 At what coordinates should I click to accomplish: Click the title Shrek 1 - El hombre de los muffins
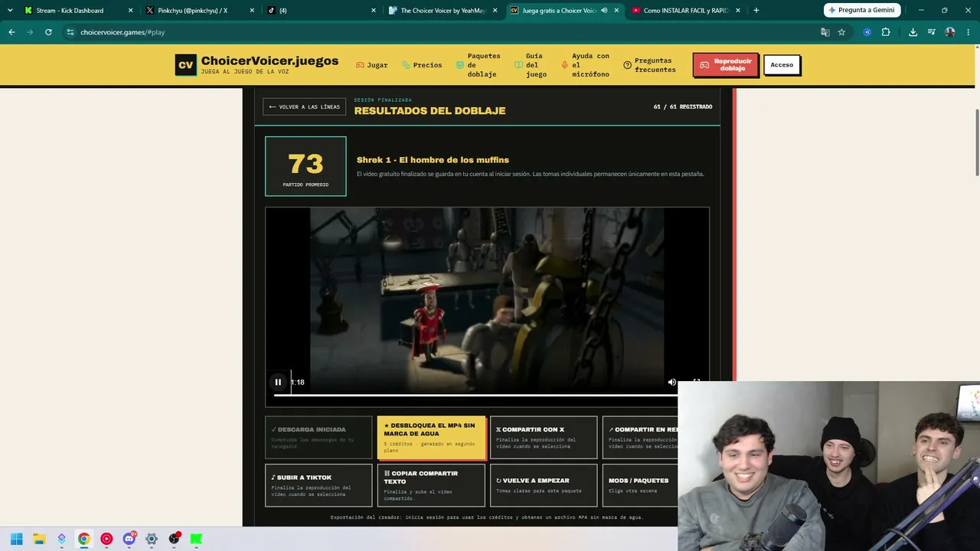(x=433, y=160)
